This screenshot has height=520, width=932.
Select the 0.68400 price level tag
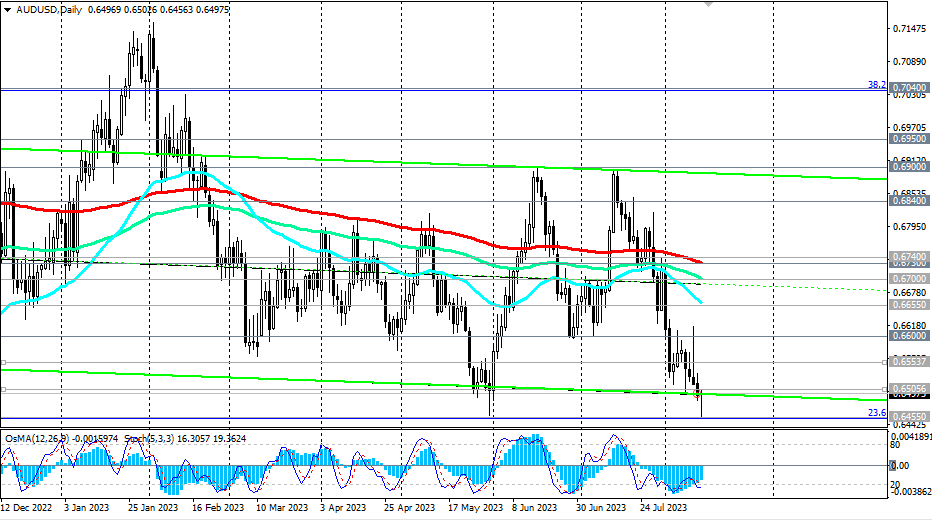click(909, 200)
